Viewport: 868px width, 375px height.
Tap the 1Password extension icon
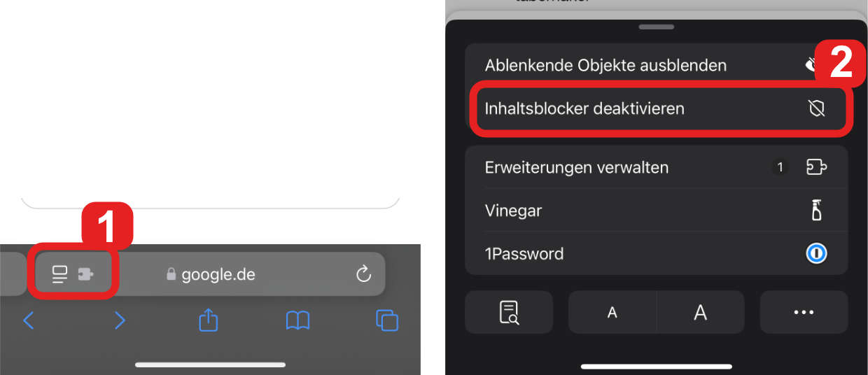click(816, 253)
